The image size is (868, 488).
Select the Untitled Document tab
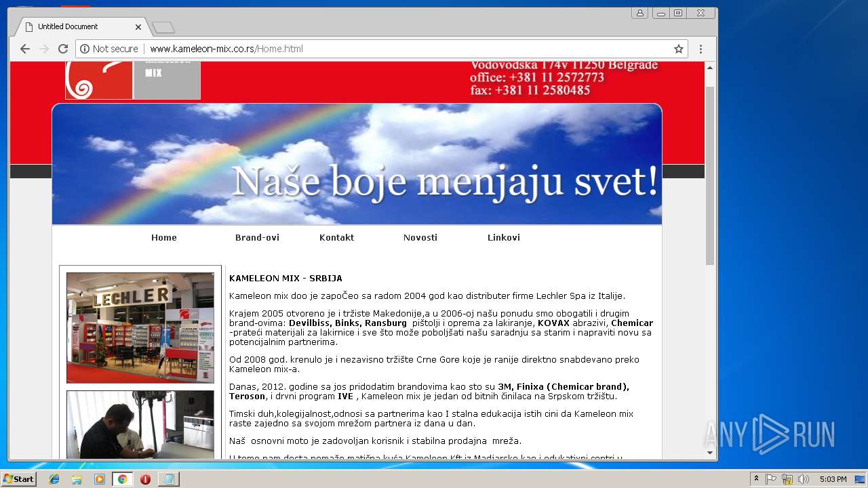pos(81,26)
